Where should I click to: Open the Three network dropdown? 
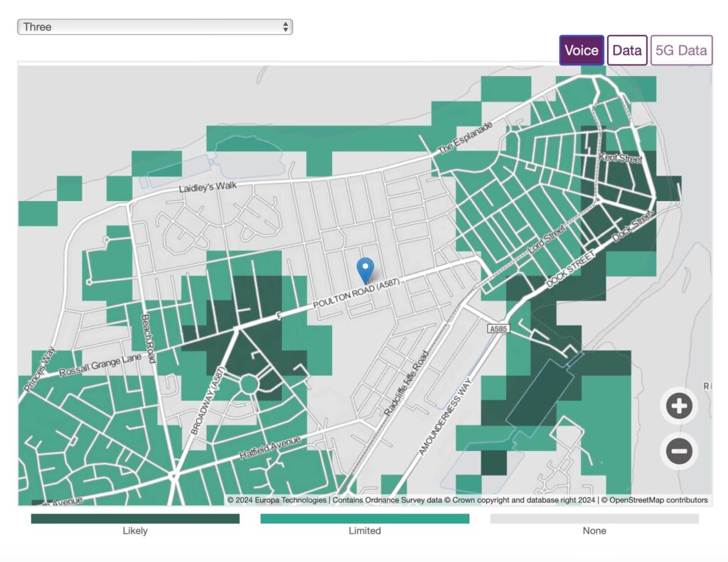[x=154, y=27]
